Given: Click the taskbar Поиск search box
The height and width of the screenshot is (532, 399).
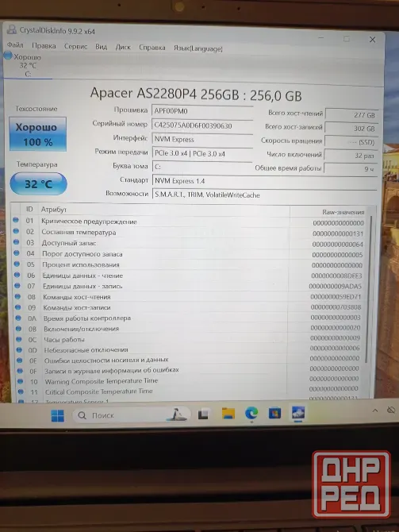Looking at the screenshot, I should pos(131,415).
